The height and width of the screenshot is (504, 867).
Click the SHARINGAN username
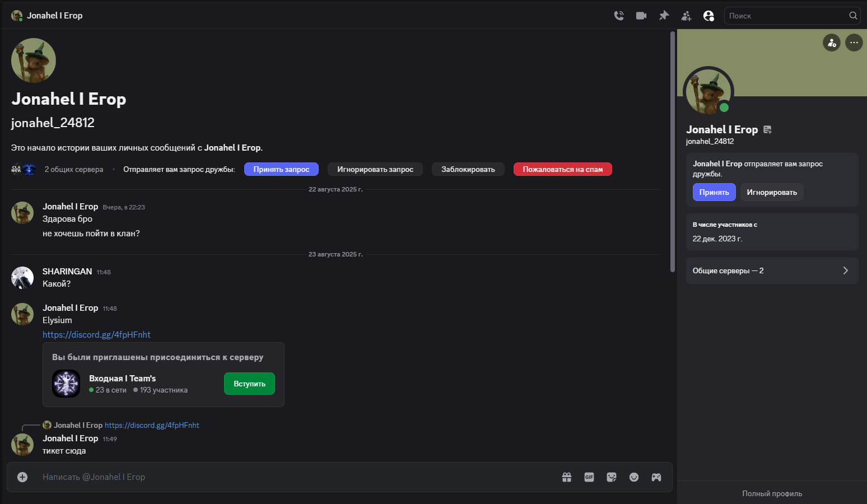pos(67,272)
